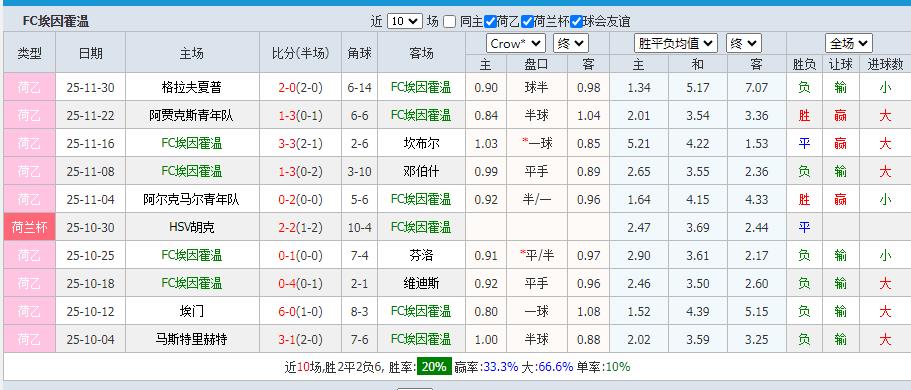Click the 0-2(0-0) score on 25-11-04
Screen dimensions: 911x390
[x=300, y=199]
